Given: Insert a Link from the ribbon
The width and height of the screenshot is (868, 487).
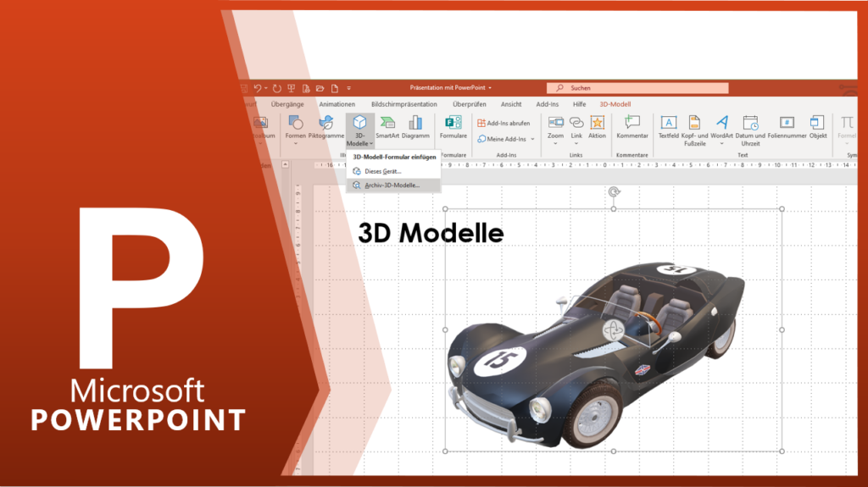Looking at the screenshot, I should tap(576, 127).
